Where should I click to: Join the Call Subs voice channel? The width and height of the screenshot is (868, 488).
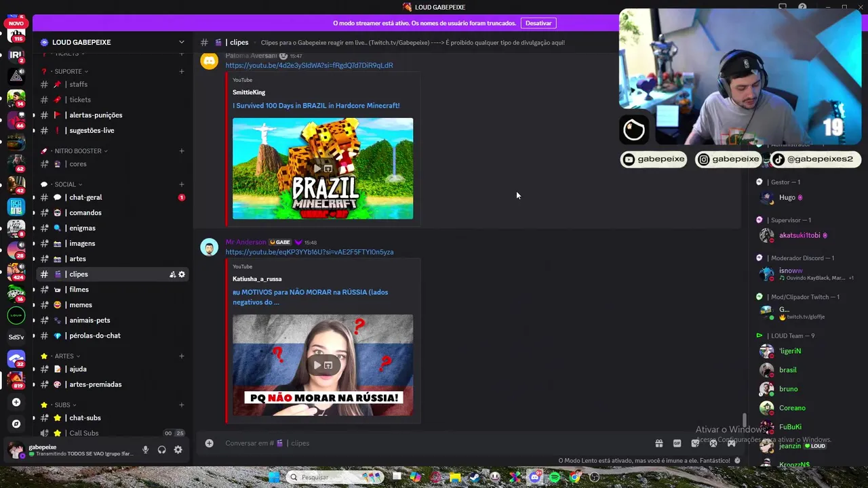(113, 433)
